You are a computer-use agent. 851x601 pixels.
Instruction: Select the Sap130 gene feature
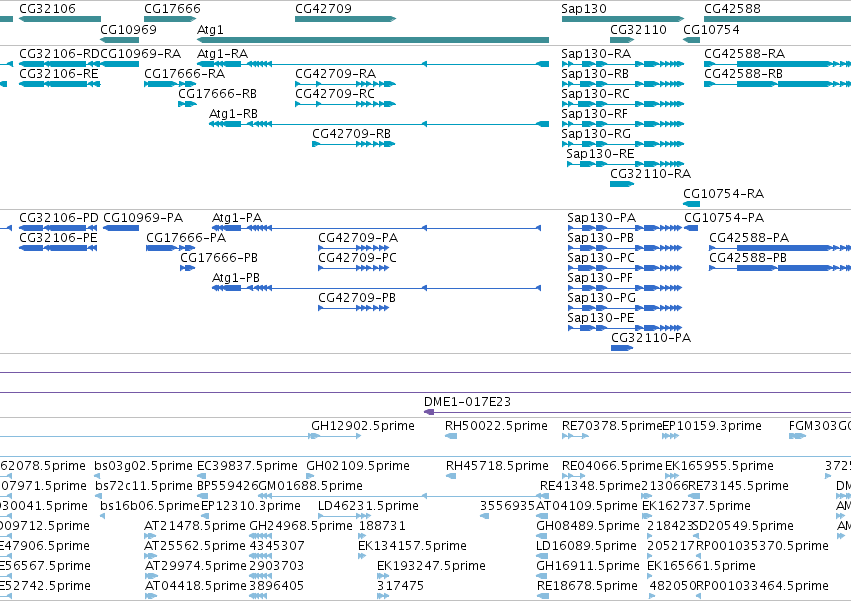pyautogui.click(x=623, y=19)
